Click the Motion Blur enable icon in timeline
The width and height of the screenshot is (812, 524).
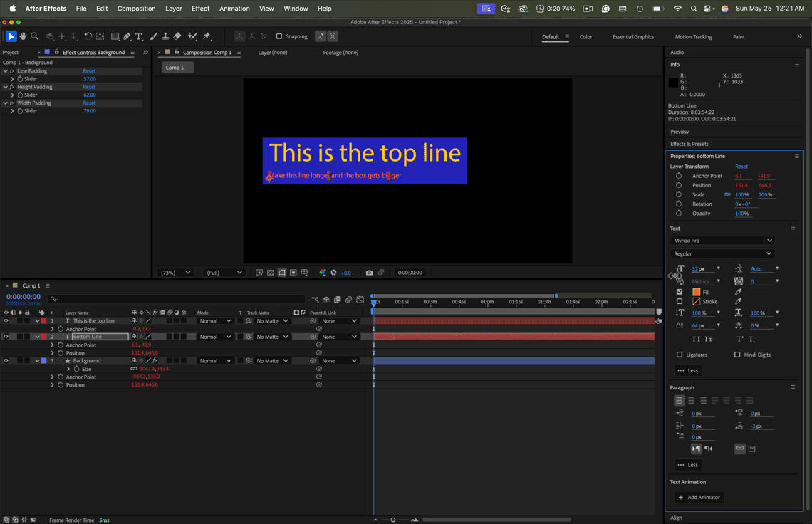pyautogui.click(x=349, y=299)
